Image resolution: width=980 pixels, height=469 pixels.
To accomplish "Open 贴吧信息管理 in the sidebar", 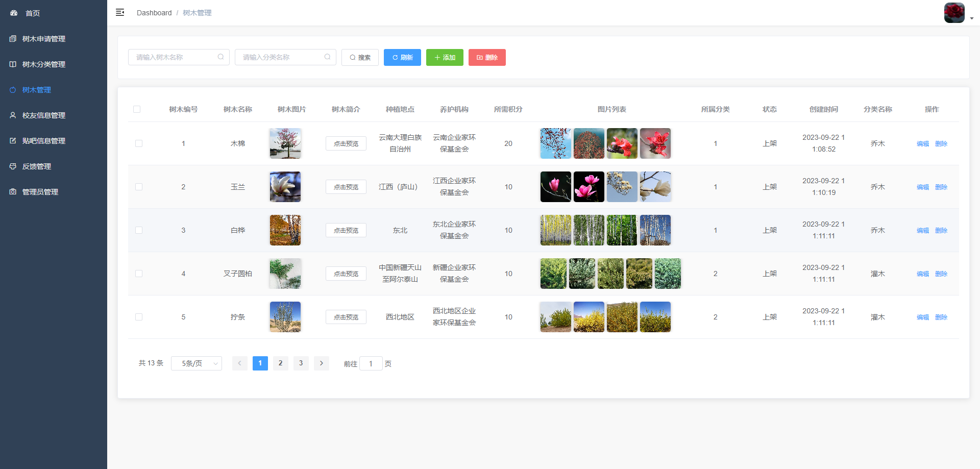I will 44,141.
